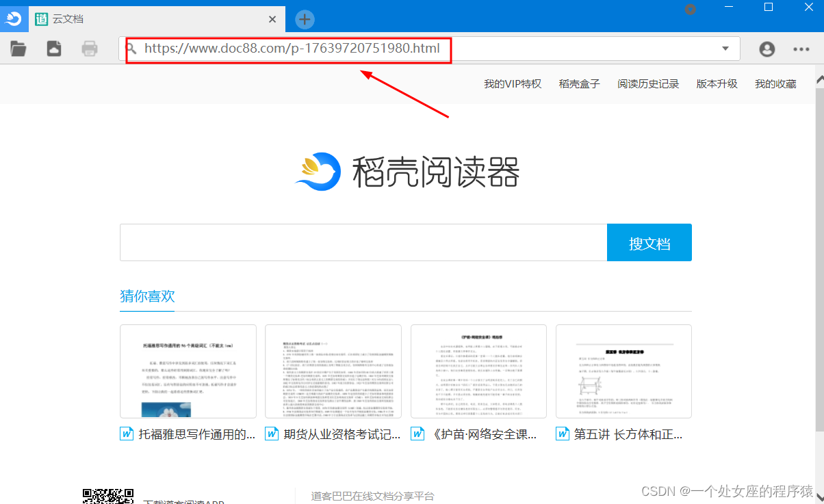Click the print icon in toolbar
This screenshot has height=504, width=824.
[90, 49]
